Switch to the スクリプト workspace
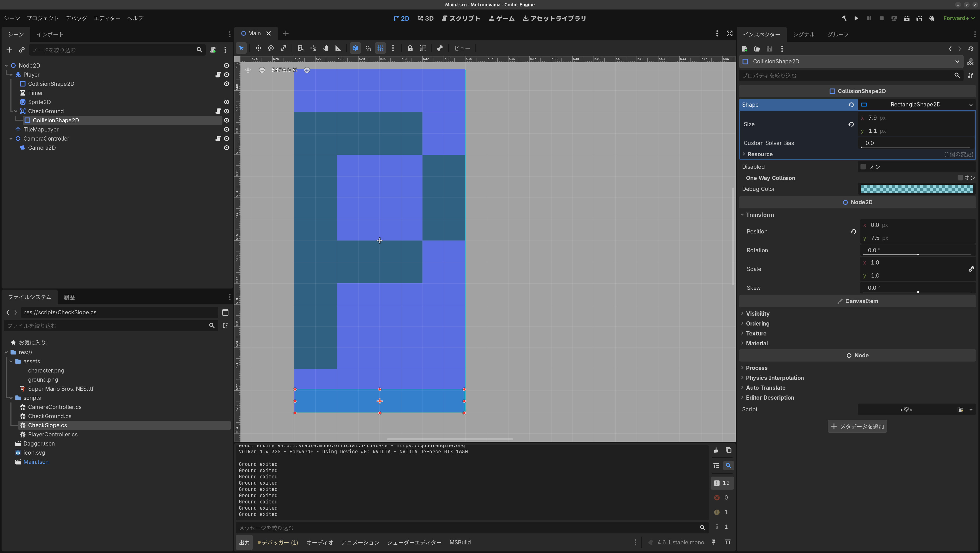The width and height of the screenshot is (980, 553). (461, 18)
